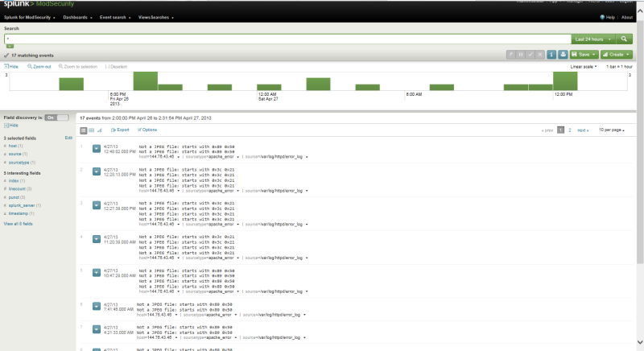Screen dimensions: 644x351
Task: Open the Create dropdown
Action: (616, 55)
